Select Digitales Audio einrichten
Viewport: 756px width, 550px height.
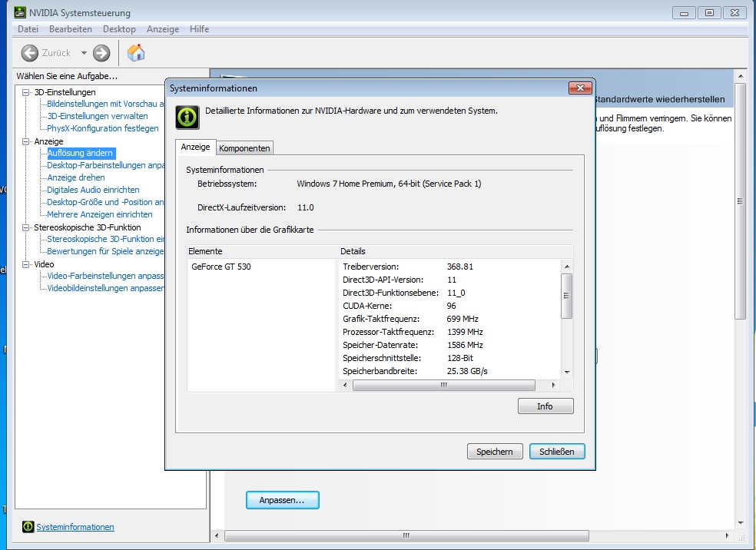(93, 190)
